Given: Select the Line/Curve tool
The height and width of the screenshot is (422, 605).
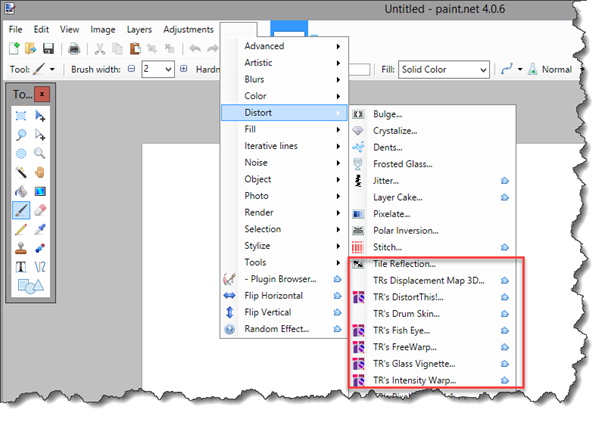Looking at the screenshot, I should point(40,267).
